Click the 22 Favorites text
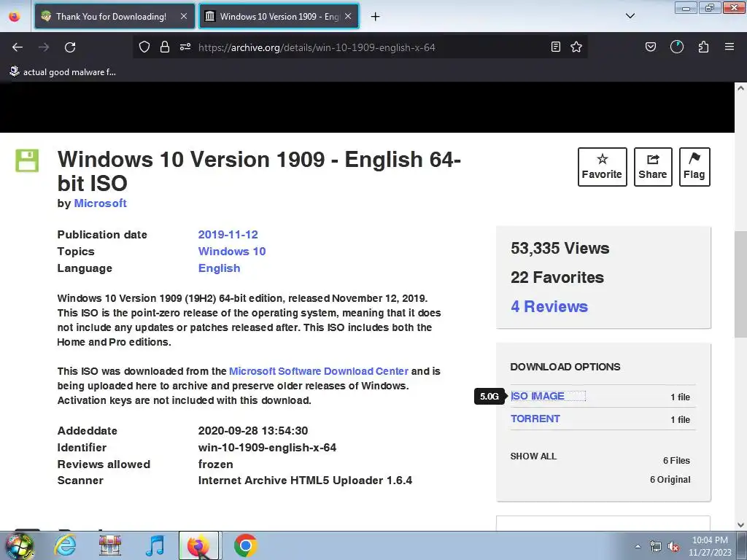Screen dimensions: 747x560 pos(557,277)
